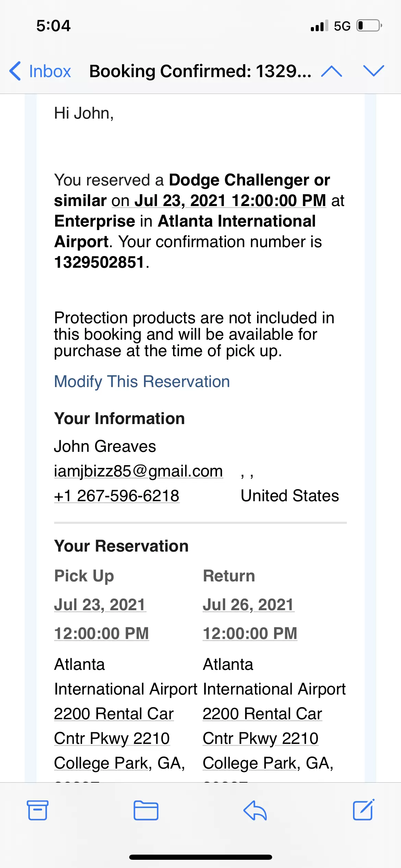Open return date Jul 26, 2021

(x=248, y=605)
